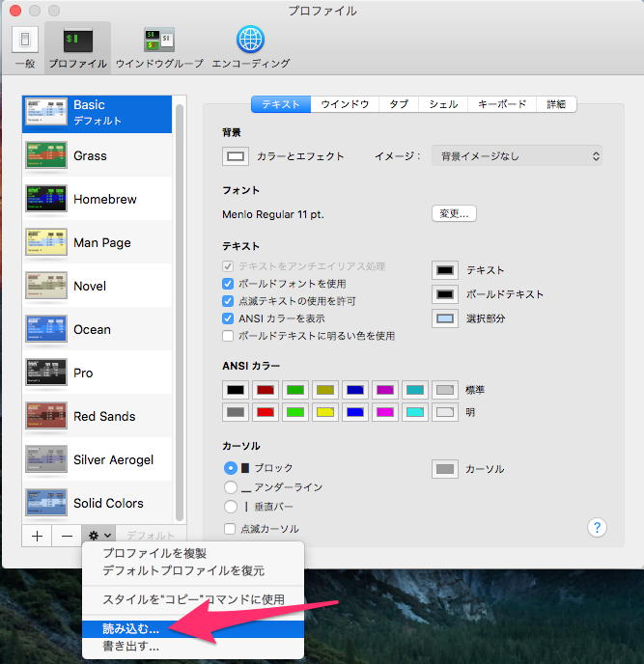Open the bright green ANSI color well

[295, 412]
